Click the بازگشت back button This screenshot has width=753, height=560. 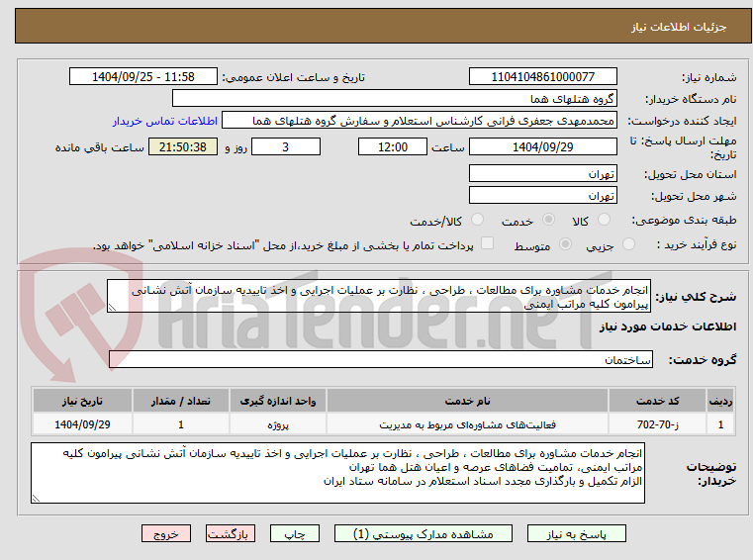(230, 533)
